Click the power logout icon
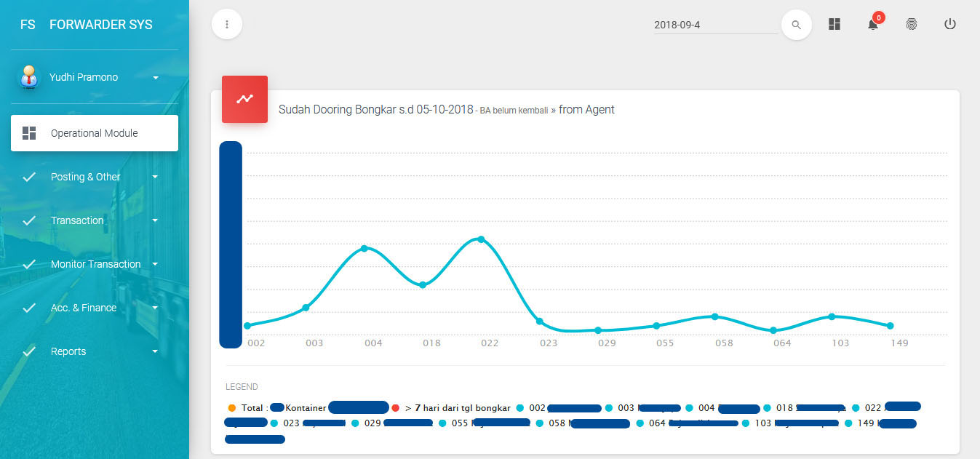 coord(949,24)
